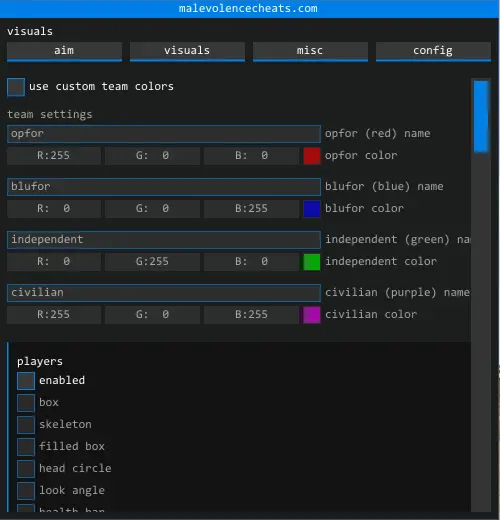Open the blue blufor color swatch
This screenshot has height=520, width=500.
(312, 209)
